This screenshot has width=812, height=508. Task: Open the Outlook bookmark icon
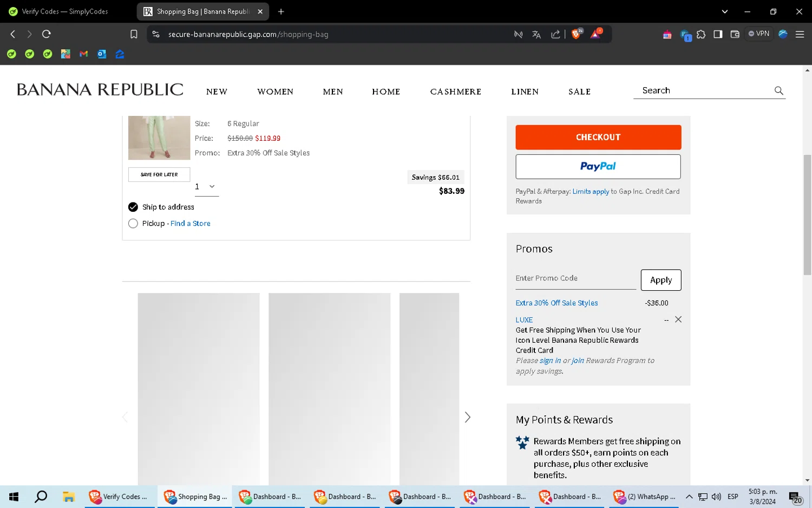(x=102, y=54)
